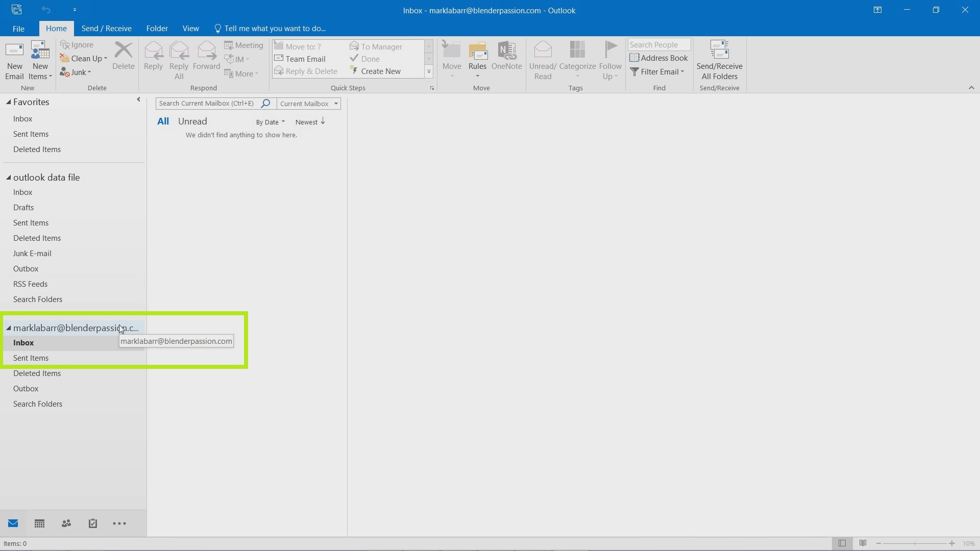The image size is (980, 551).
Task: Click Send/Receive quick access icon
Action: [16, 10]
